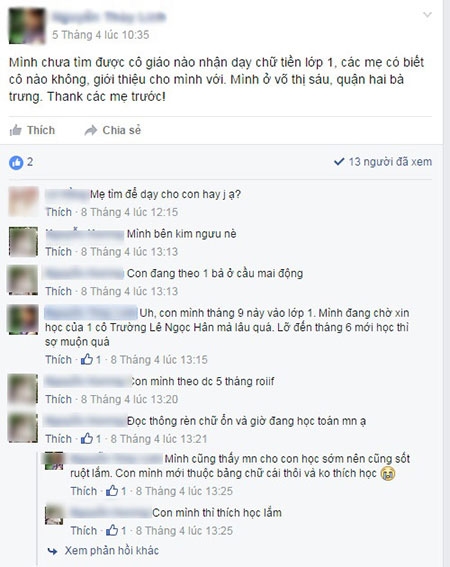Open the blue like reaction count
This screenshot has height=567, width=450.
point(21,162)
